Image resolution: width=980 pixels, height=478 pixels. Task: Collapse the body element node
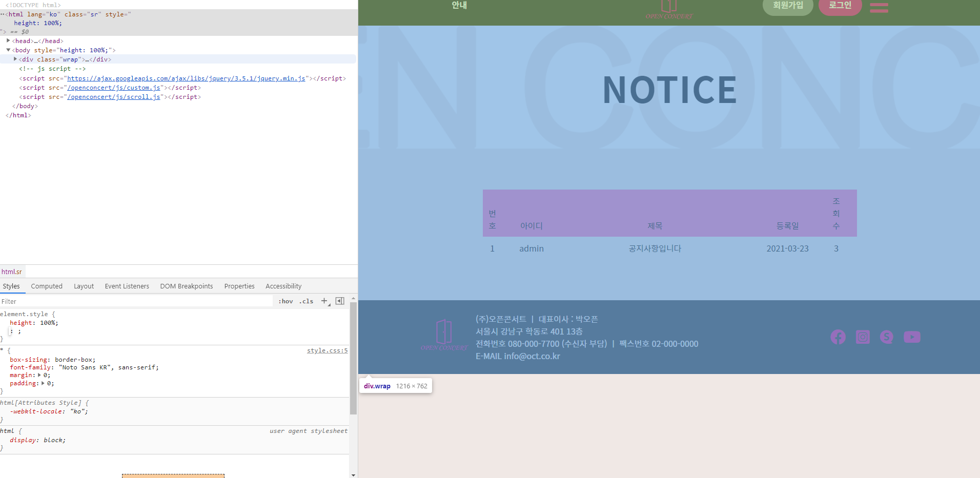[x=8, y=50]
